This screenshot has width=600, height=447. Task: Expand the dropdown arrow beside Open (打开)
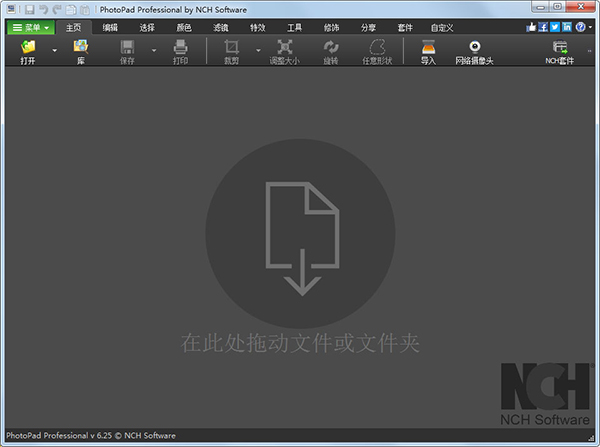click(55, 50)
